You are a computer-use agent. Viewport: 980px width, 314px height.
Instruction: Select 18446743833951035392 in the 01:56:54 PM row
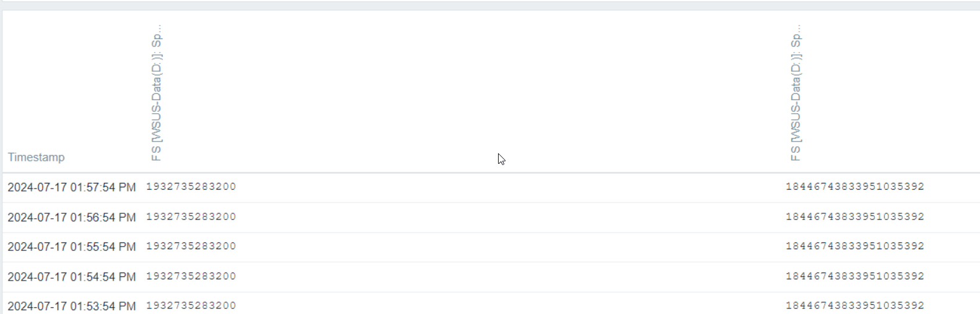click(855, 217)
